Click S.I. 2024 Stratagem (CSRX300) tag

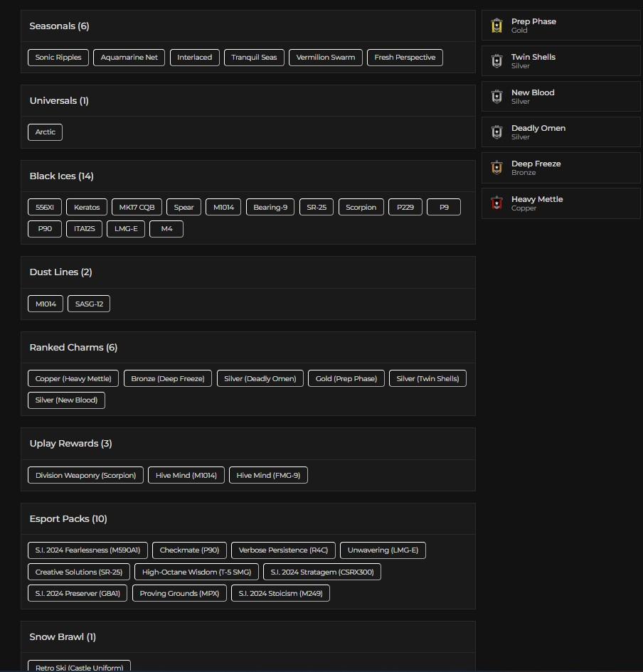click(321, 572)
